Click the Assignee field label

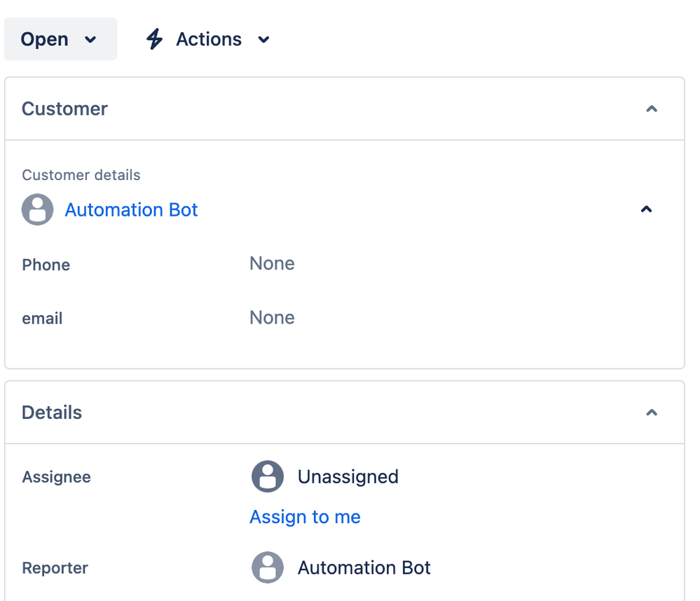pos(56,478)
